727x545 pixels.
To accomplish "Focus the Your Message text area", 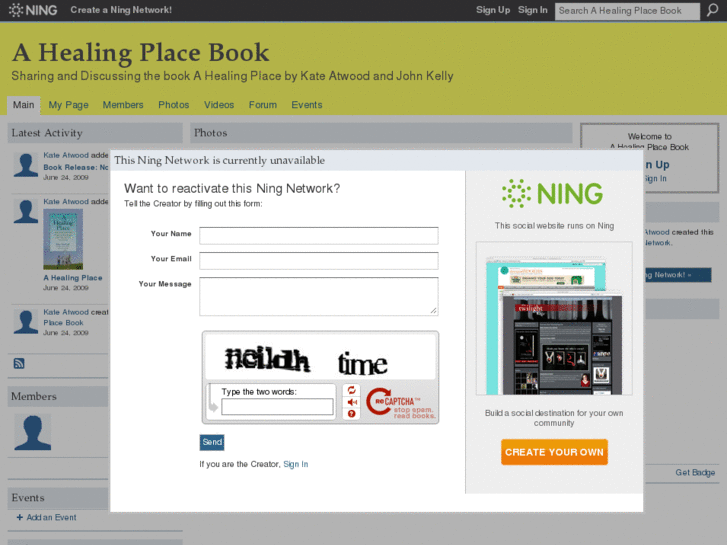I will click(319, 296).
